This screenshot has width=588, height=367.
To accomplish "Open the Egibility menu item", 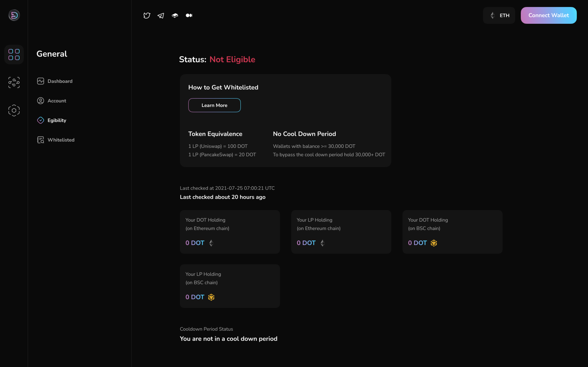I will click(x=51, y=120).
